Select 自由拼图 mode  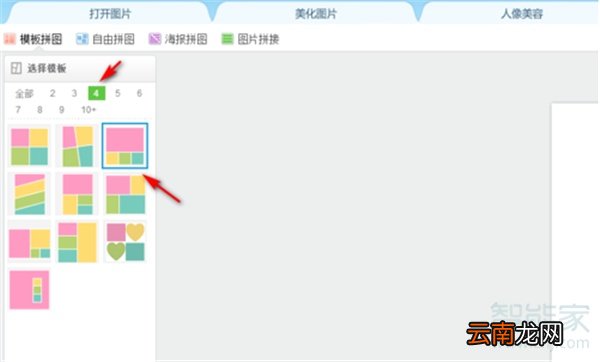pyautogui.click(x=106, y=39)
